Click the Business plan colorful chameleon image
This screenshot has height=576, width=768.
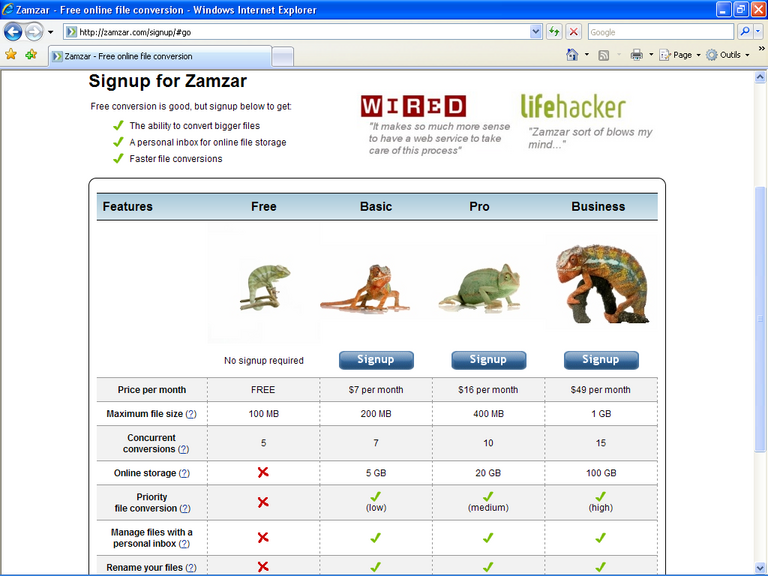pos(603,284)
